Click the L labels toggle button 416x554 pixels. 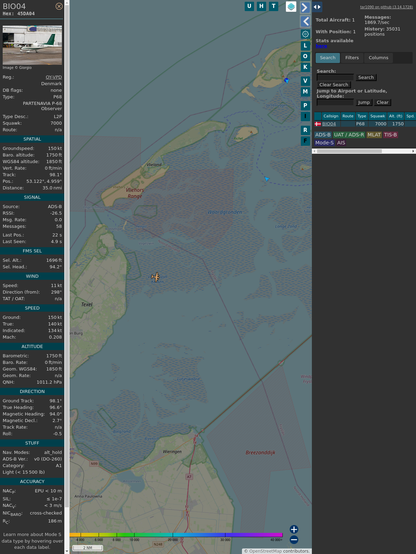[305, 46]
